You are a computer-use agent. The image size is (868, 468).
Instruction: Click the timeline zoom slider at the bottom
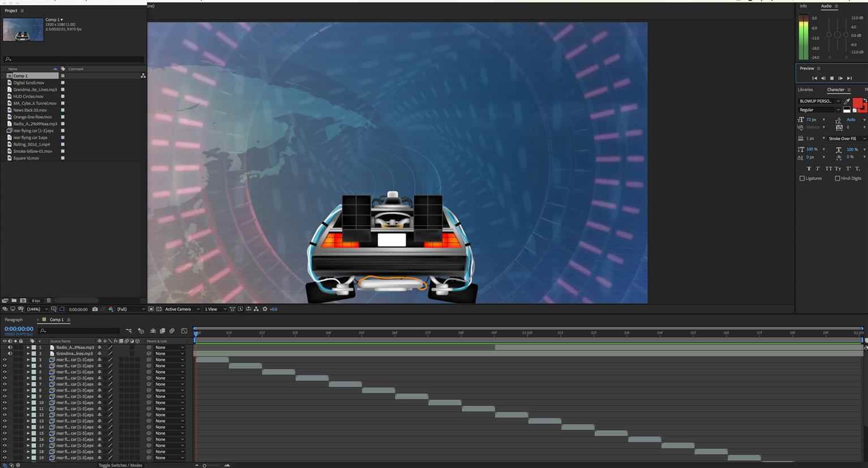[x=204, y=465]
